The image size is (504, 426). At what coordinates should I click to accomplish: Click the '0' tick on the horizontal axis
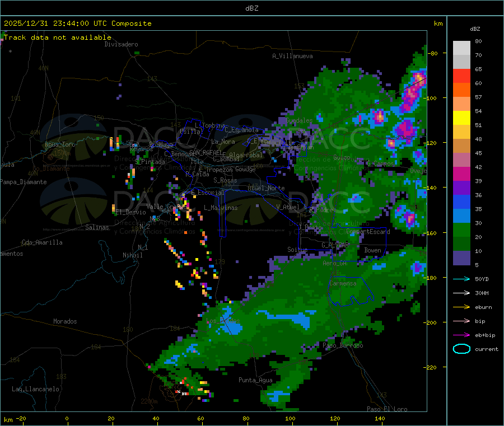67,418
